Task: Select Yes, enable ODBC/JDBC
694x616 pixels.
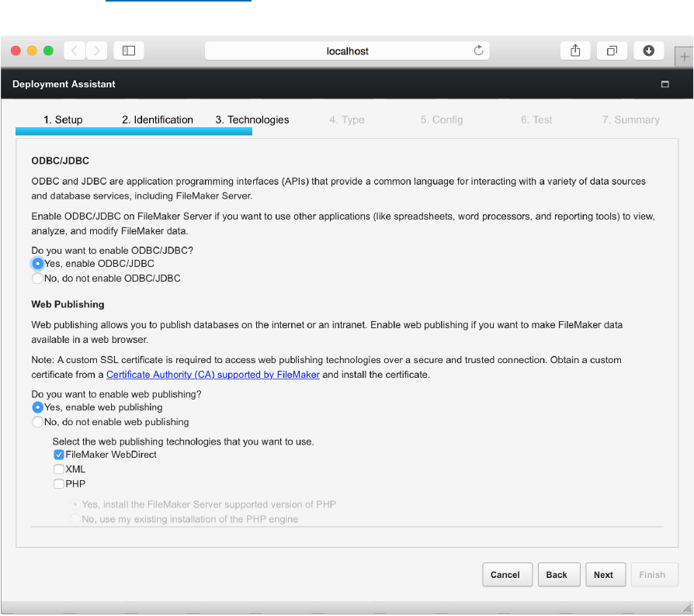Action: [x=37, y=264]
